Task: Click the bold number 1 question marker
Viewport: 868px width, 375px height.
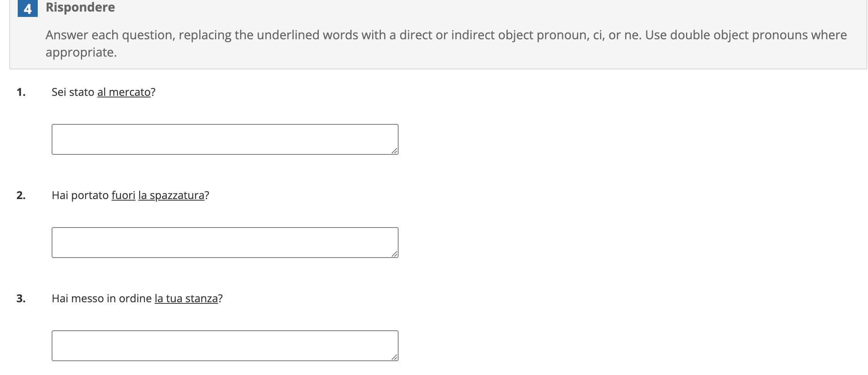Action: 21,92
